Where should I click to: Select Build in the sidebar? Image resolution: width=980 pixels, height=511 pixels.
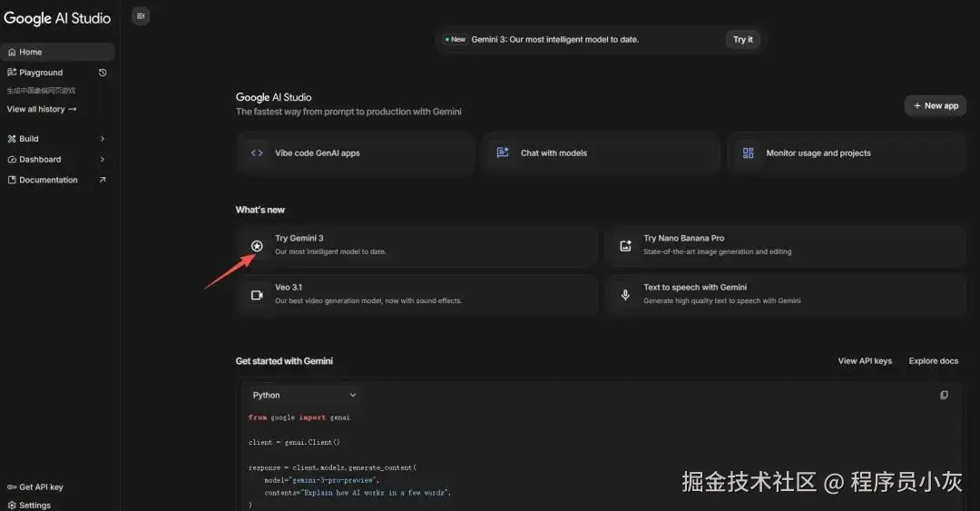click(x=29, y=139)
